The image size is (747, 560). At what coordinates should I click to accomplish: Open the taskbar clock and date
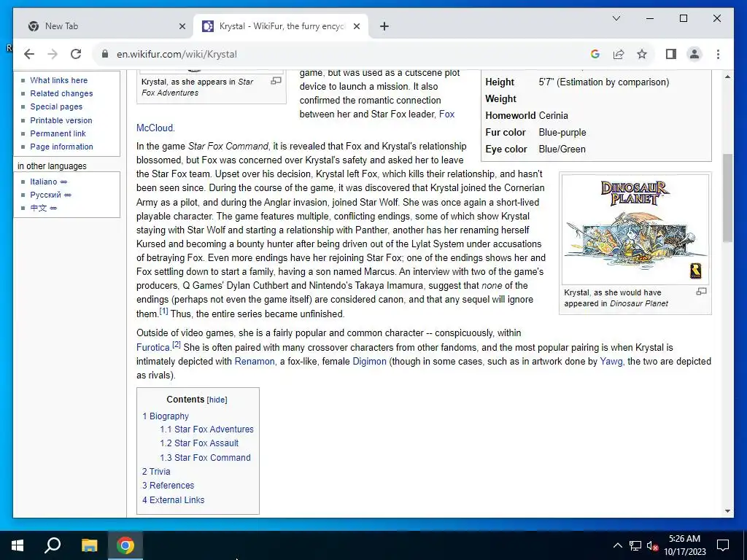coord(684,545)
